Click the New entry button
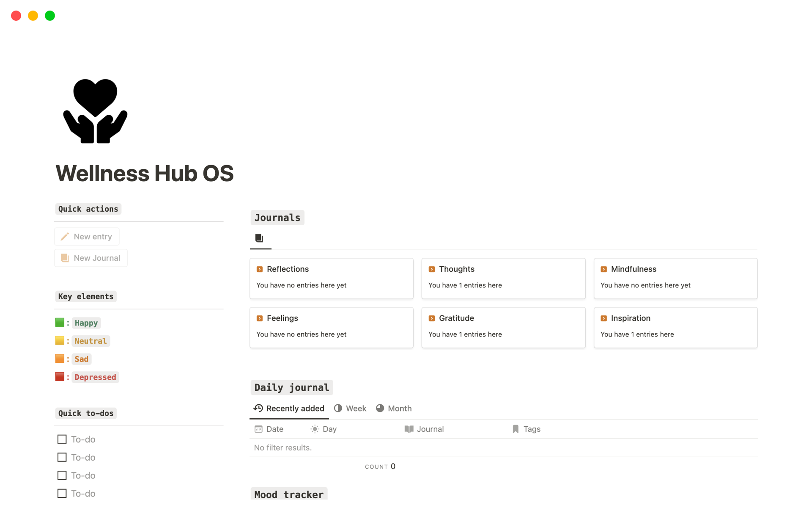The width and height of the screenshot is (812, 508). coord(87,237)
